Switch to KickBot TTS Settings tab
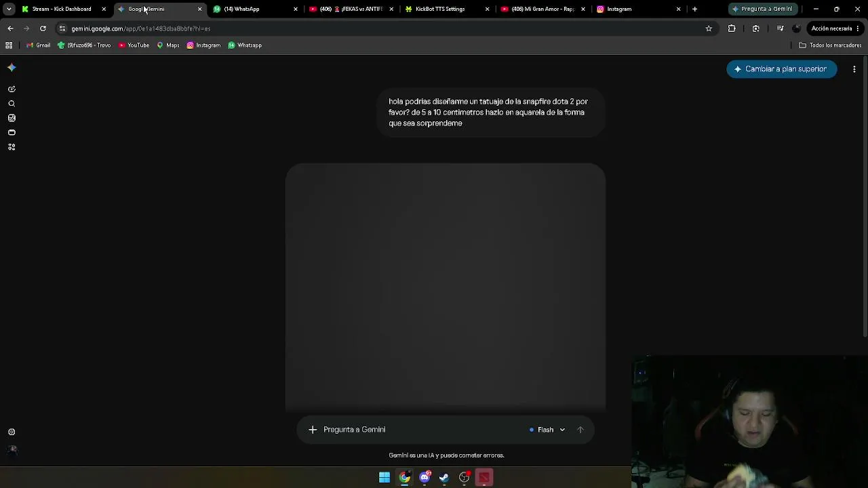This screenshot has height=488, width=868. (448, 9)
